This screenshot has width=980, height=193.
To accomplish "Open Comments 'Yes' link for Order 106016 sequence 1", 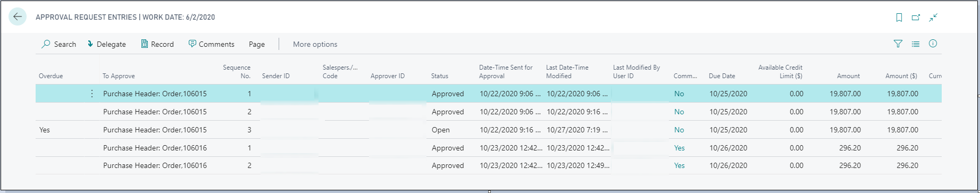I will point(680,148).
